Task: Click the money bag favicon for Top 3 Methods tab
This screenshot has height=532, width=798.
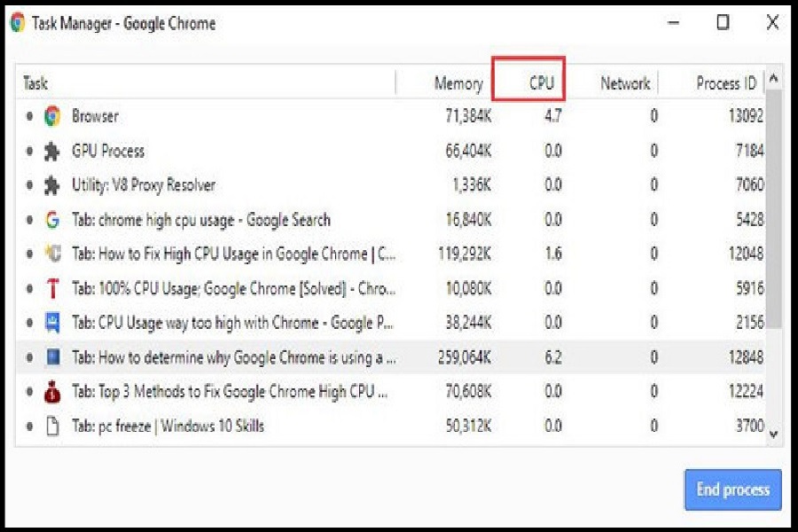Action: click(52, 392)
